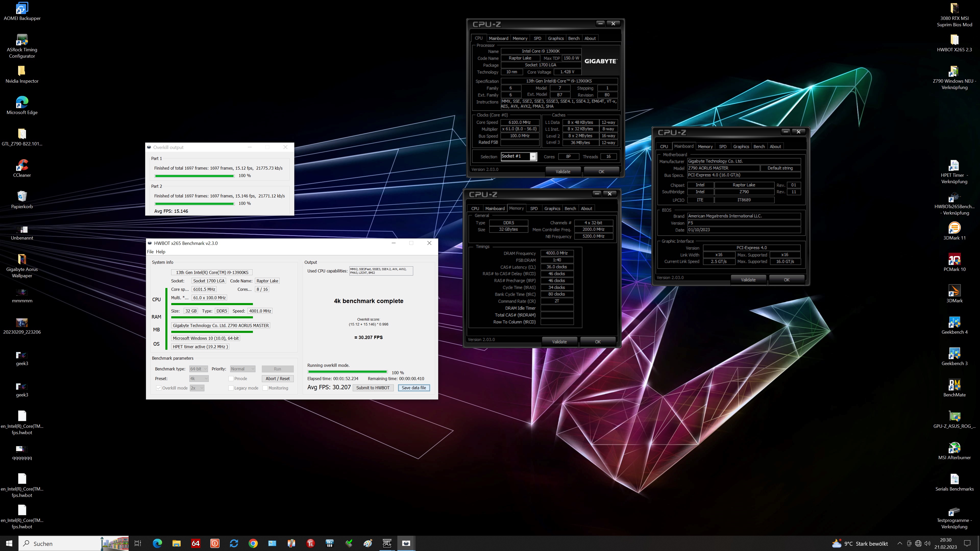Open the Papierkorb recycle bin

point(22,200)
